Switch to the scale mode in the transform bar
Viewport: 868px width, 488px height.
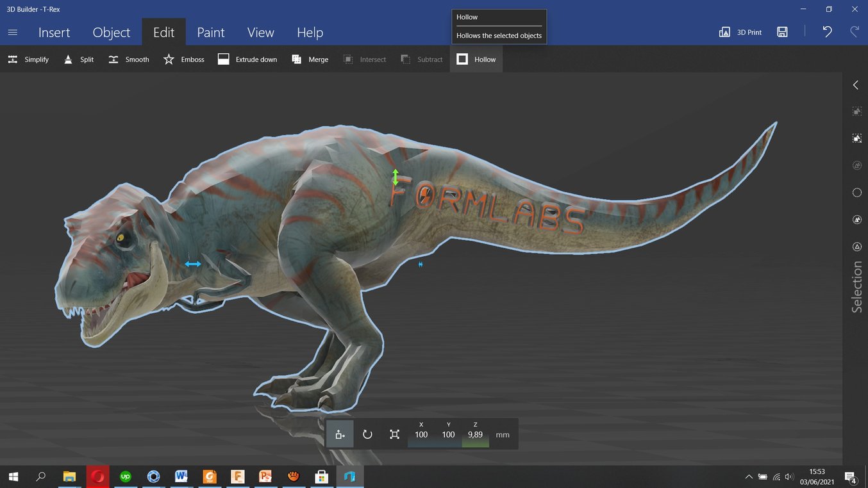click(394, 434)
